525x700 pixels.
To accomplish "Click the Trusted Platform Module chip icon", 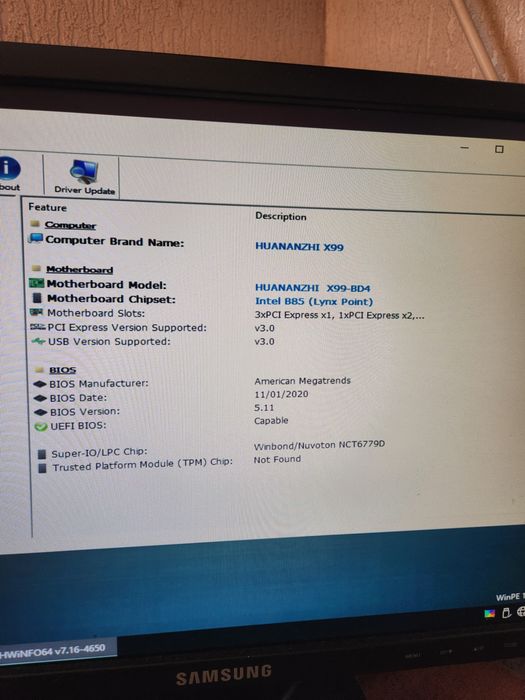I will [x=43, y=468].
